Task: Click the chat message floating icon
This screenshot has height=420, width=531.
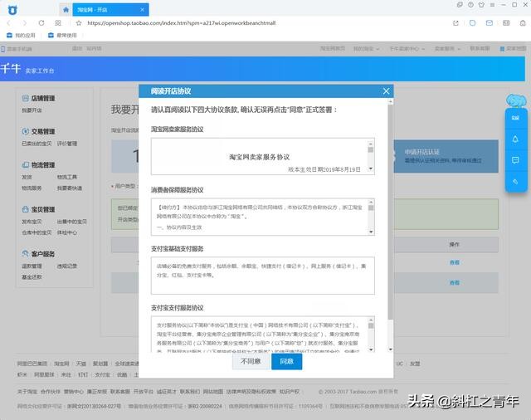Action: (515, 160)
